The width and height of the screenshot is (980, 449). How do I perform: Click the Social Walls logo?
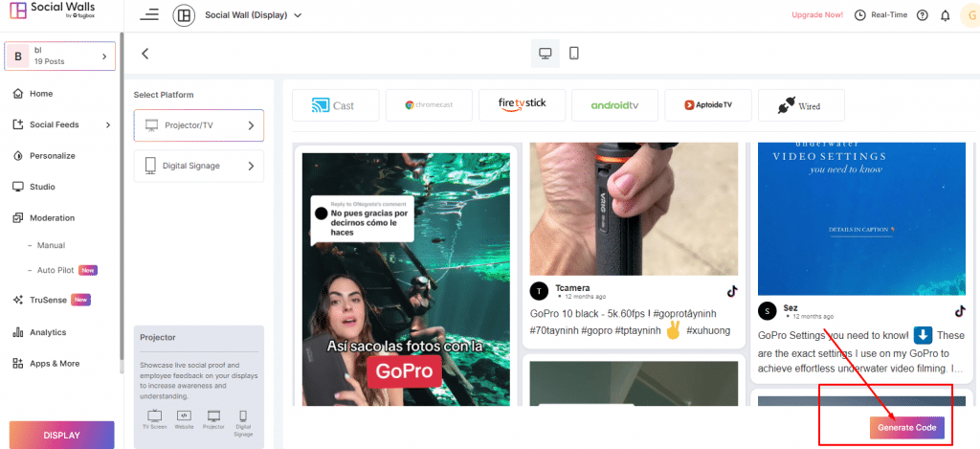click(x=53, y=10)
